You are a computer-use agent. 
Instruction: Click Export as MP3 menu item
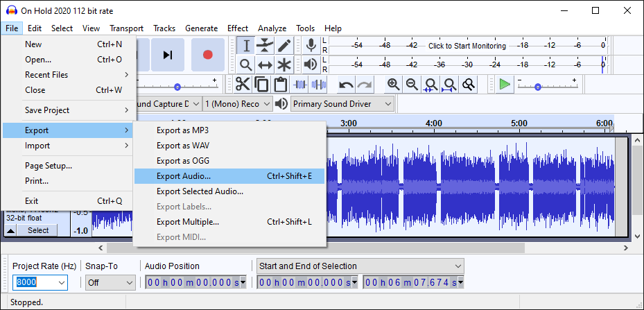pyautogui.click(x=182, y=130)
